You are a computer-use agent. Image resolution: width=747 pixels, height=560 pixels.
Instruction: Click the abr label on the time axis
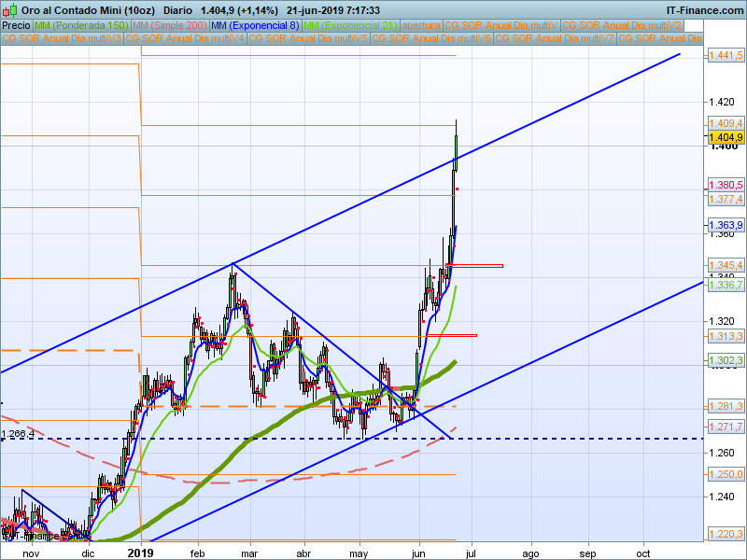coord(303,553)
